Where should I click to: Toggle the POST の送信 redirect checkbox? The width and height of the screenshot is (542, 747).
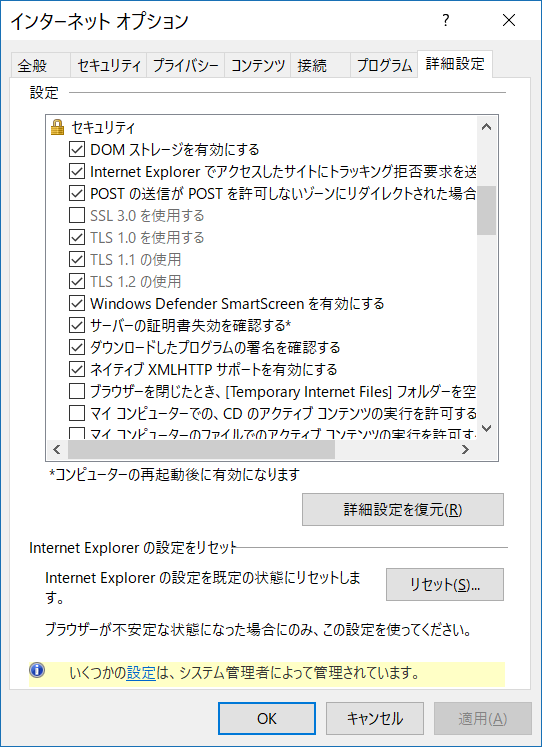(x=77, y=193)
